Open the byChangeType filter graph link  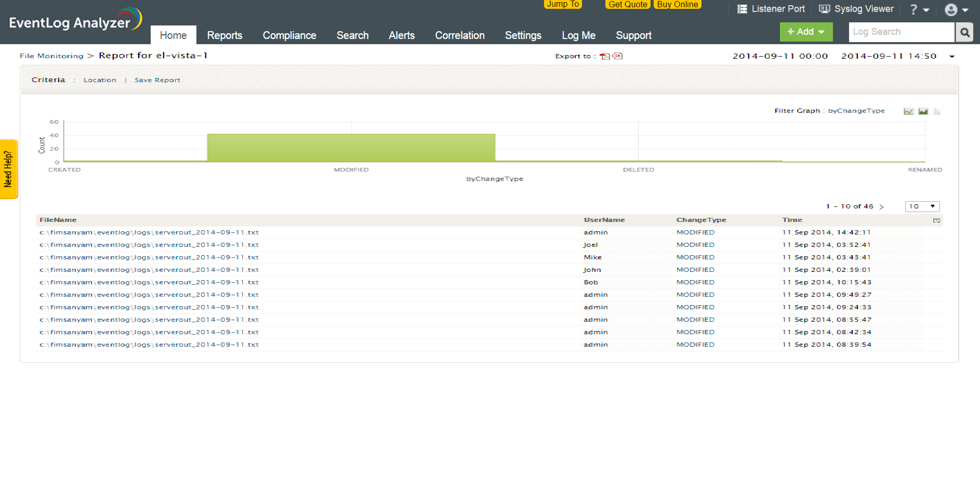pyautogui.click(x=856, y=111)
